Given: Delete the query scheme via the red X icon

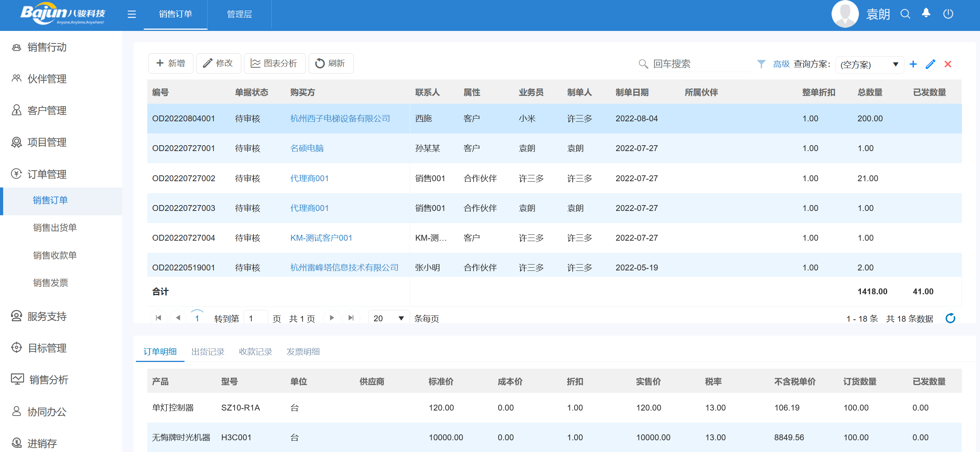Looking at the screenshot, I should point(947,64).
